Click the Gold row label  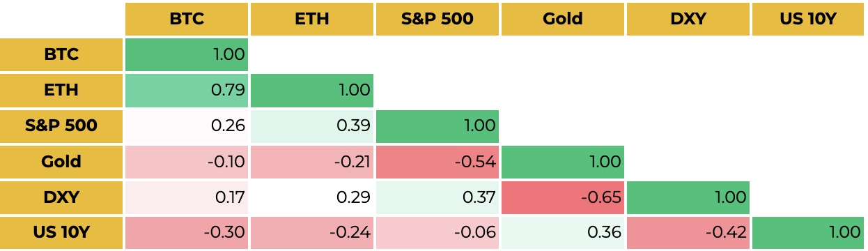61,162
